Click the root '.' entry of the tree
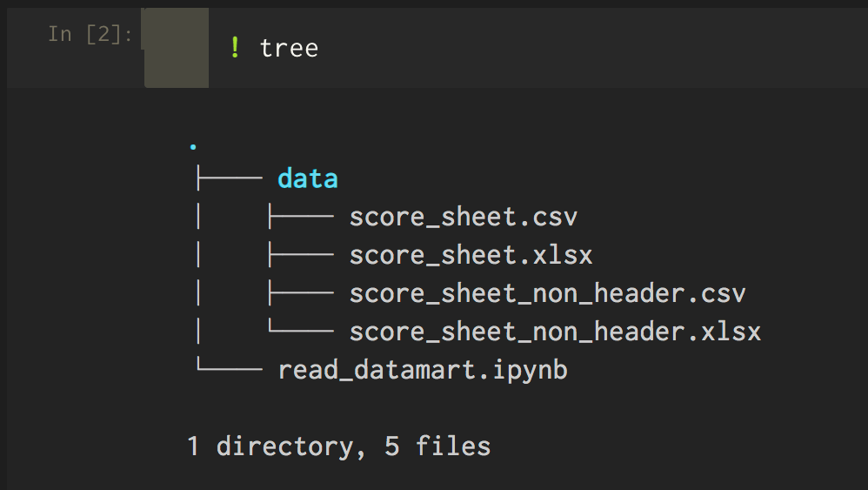The image size is (868, 490). tap(192, 147)
